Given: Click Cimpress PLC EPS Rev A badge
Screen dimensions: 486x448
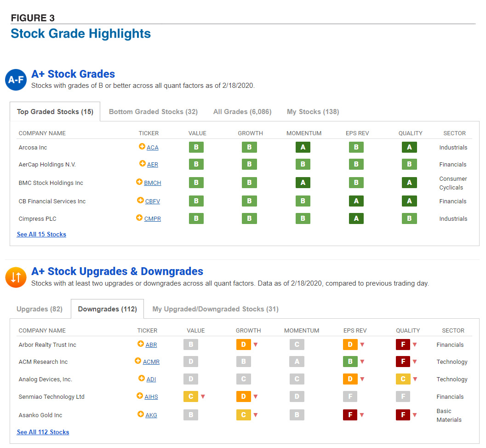Looking at the screenshot, I should 356,218.
